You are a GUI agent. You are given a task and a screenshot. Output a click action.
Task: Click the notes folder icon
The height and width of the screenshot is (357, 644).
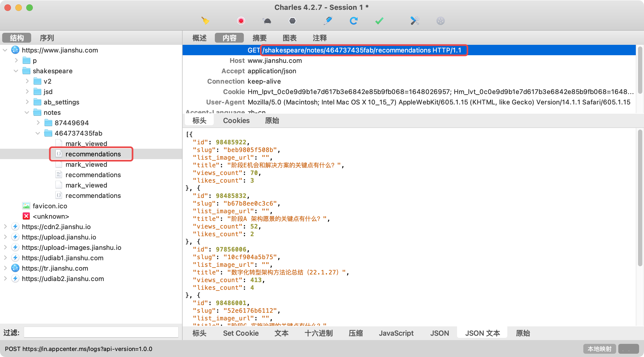37,112
